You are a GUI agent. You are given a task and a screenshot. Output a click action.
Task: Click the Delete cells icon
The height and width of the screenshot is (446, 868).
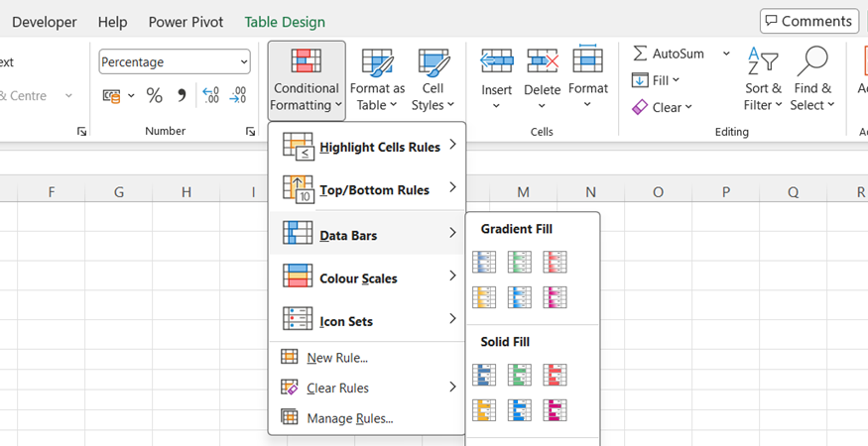click(543, 60)
